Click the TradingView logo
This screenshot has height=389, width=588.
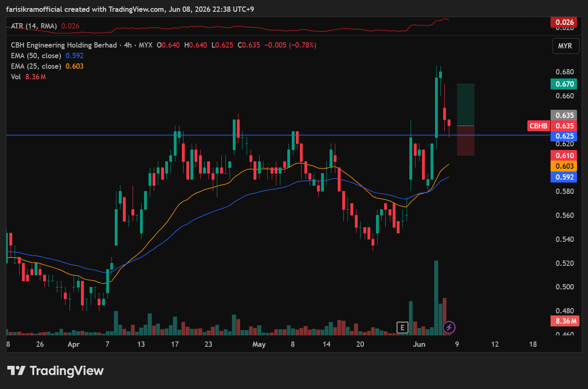(x=55, y=371)
